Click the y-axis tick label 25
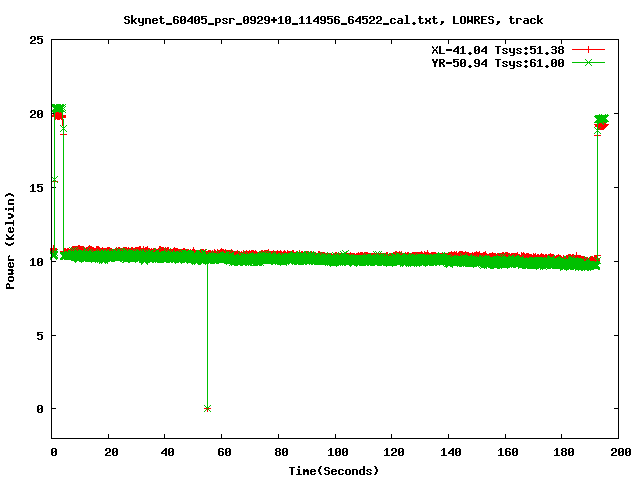640x480 pixels. tap(36, 40)
